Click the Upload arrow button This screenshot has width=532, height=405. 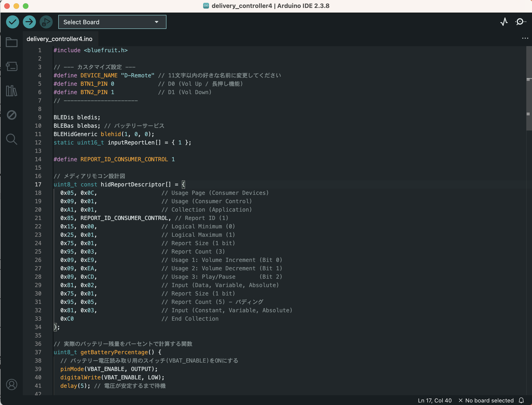pyautogui.click(x=29, y=22)
